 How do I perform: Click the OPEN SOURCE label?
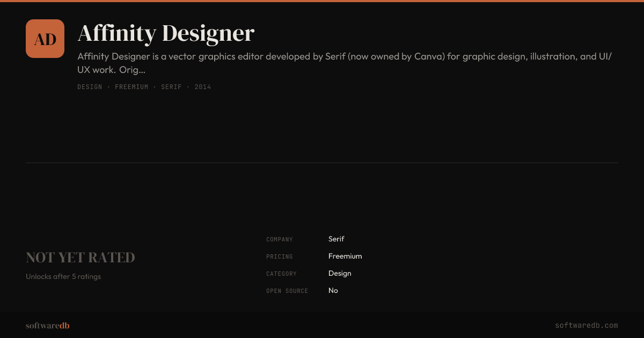point(287,291)
